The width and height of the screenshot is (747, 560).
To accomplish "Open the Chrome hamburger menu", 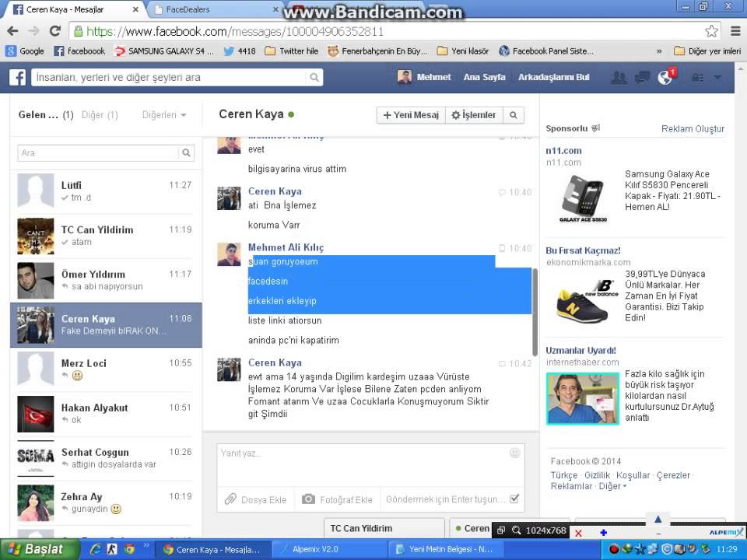I will [735, 31].
